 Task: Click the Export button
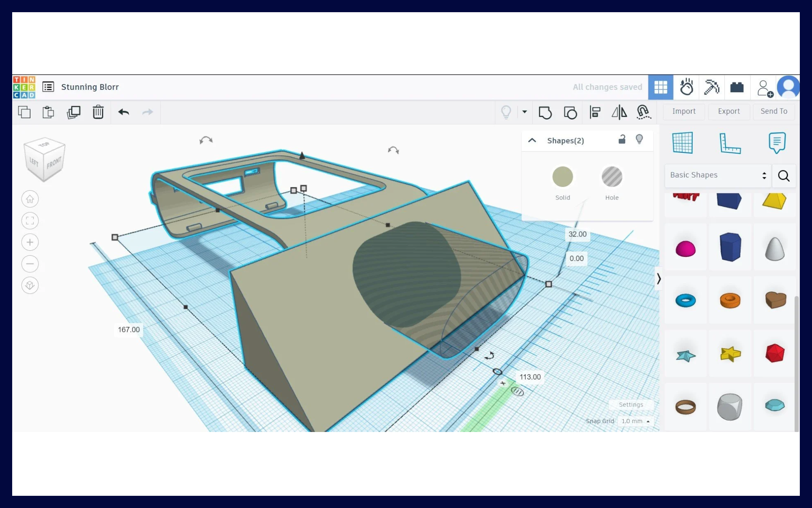point(729,111)
